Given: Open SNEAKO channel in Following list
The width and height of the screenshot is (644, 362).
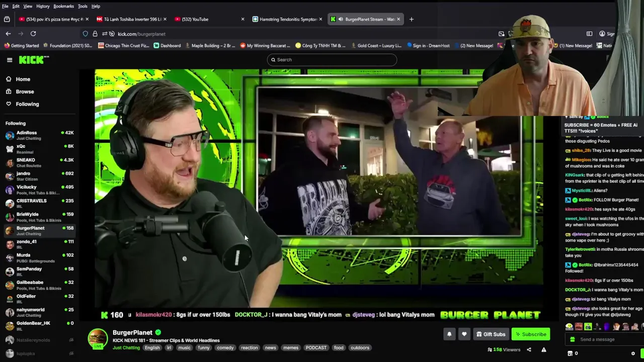Looking at the screenshot, I should coord(39,162).
